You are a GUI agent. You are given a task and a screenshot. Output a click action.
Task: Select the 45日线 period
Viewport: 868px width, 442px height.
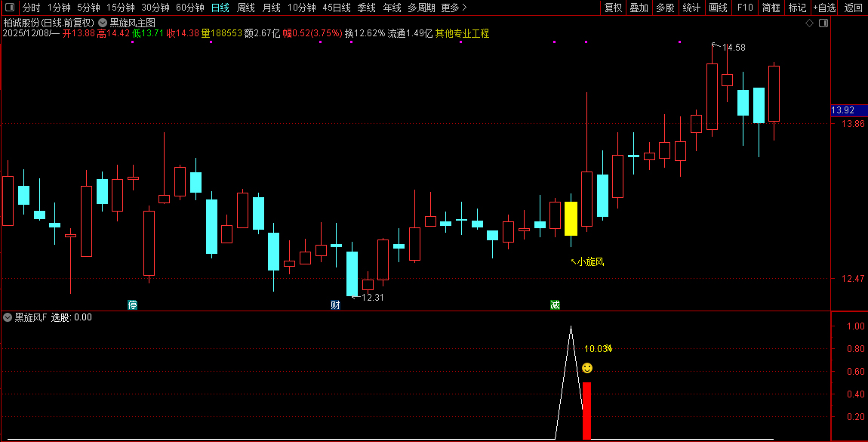pyautogui.click(x=337, y=8)
